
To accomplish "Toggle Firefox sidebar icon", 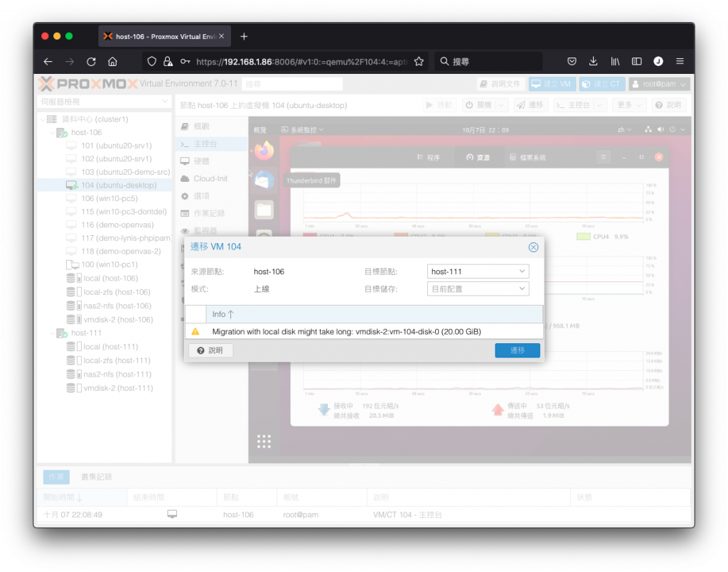I will 636,61.
